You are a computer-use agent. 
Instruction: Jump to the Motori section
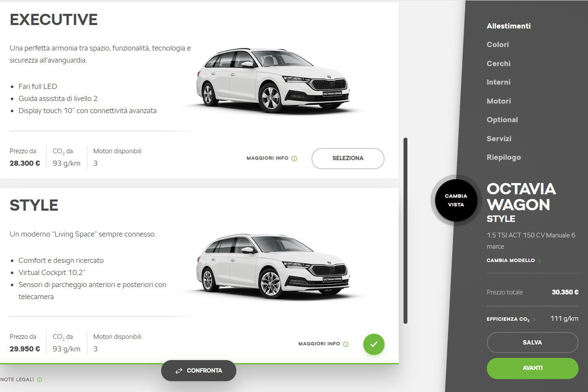point(499,101)
